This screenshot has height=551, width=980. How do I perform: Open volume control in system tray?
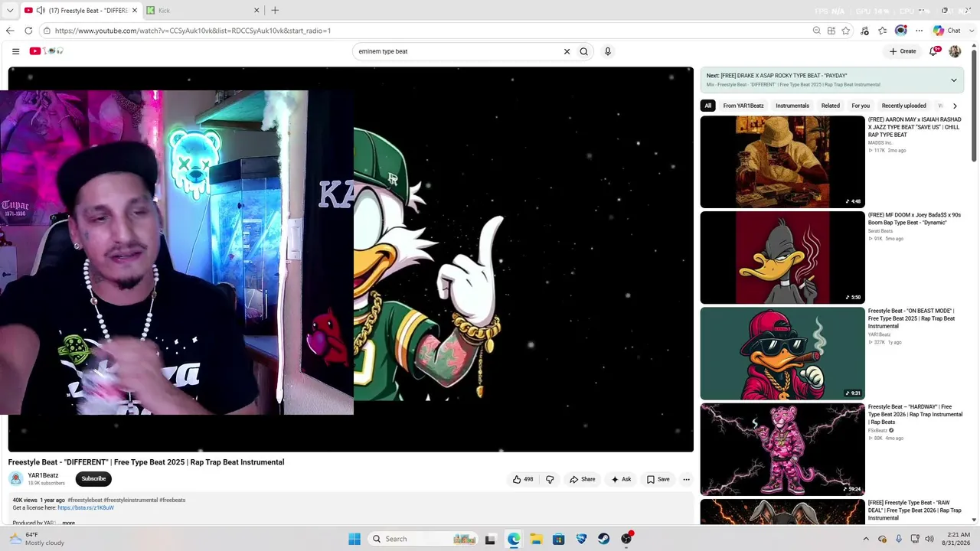click(x=929, y=539)
